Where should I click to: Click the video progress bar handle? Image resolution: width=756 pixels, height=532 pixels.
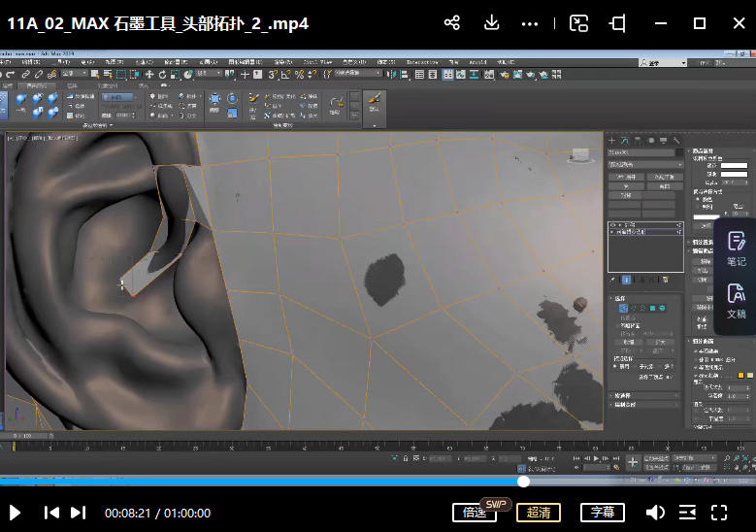click(524, 481)
